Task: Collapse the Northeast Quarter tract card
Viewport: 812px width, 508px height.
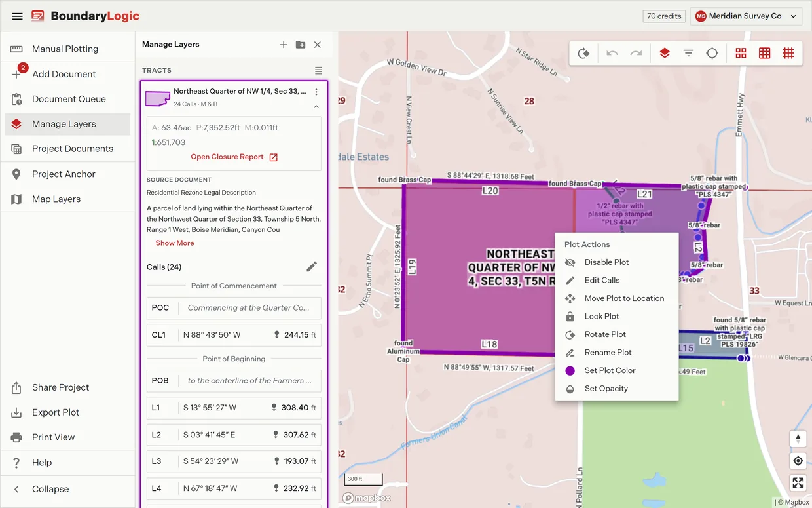Action: tap(316, 106)
